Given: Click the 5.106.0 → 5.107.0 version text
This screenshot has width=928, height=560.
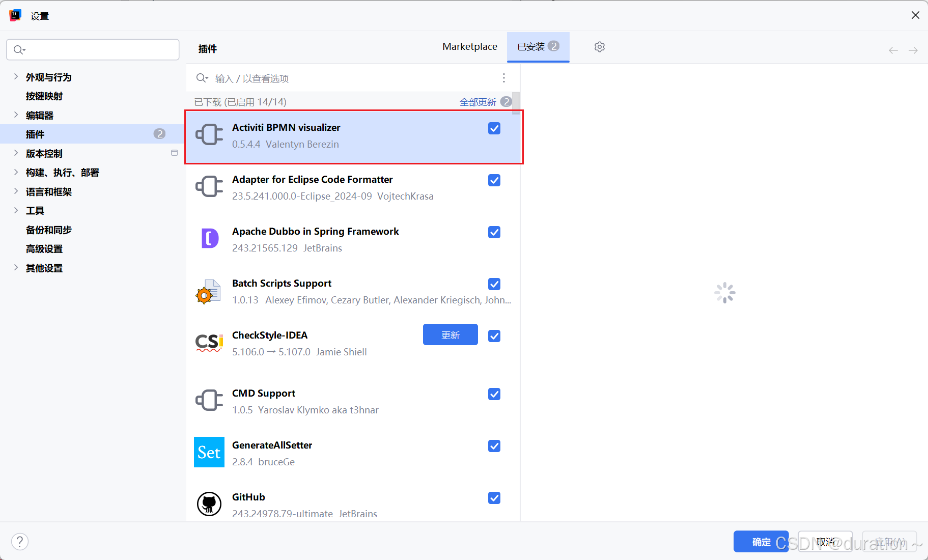Looking at the screenshot, I should pyautogui.click(x=271, y=352).
